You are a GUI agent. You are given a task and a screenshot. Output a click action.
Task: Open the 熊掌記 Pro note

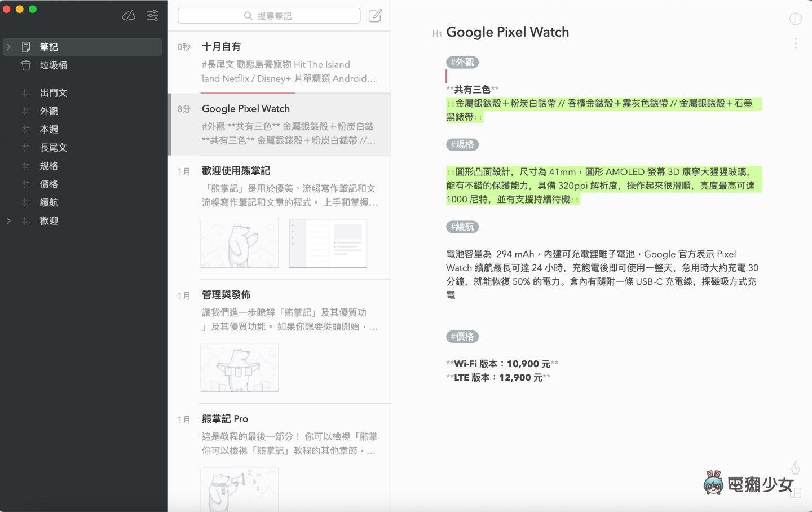click(x=280, y=458)
